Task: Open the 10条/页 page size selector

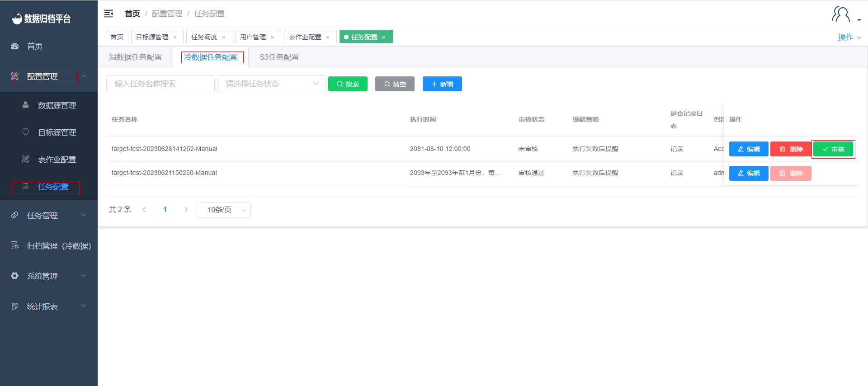Action: pos(224,210)
